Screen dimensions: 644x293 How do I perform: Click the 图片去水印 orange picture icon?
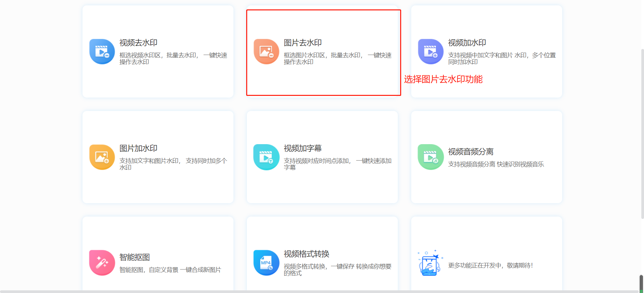(266, 52)
